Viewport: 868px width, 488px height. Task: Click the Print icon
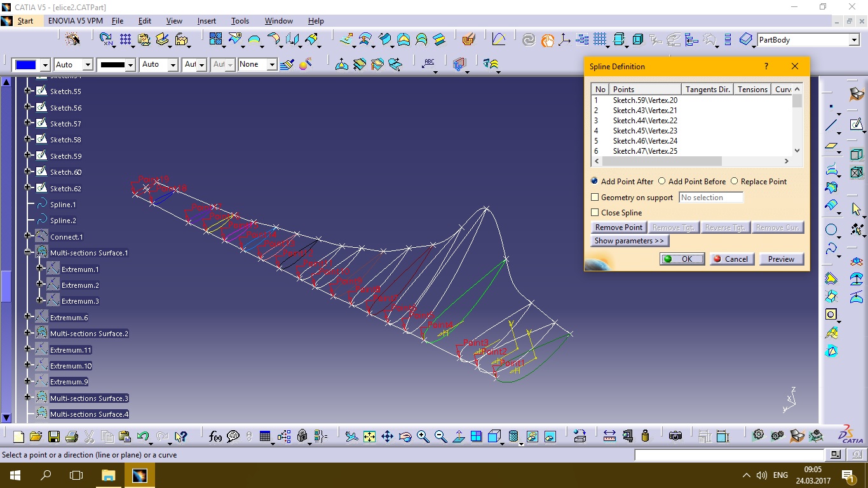[71, 437]
